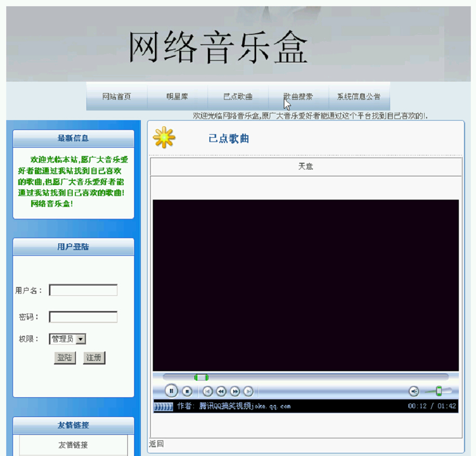Open the 歌曲搜索 navigation item
The height and width of the screenshot is (456, 476).
(298, 97)
